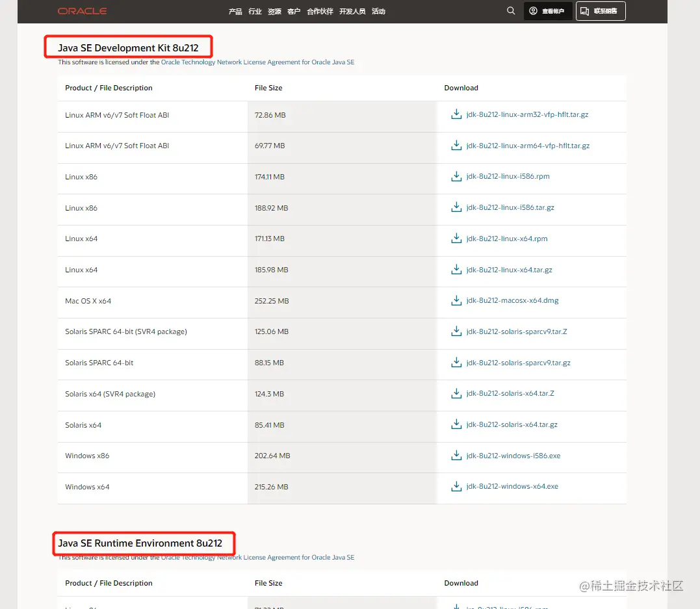Click the Solaris SPARC 64-bit (SVR4 package) label
Image resolution: width=700 pixels, height=609 pixels.
pos(126,331)
